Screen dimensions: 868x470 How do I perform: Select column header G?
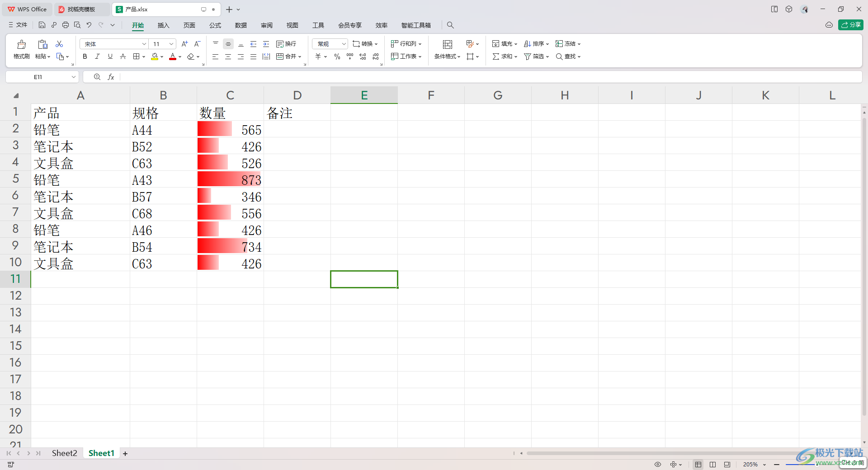[x=498, y=95]
